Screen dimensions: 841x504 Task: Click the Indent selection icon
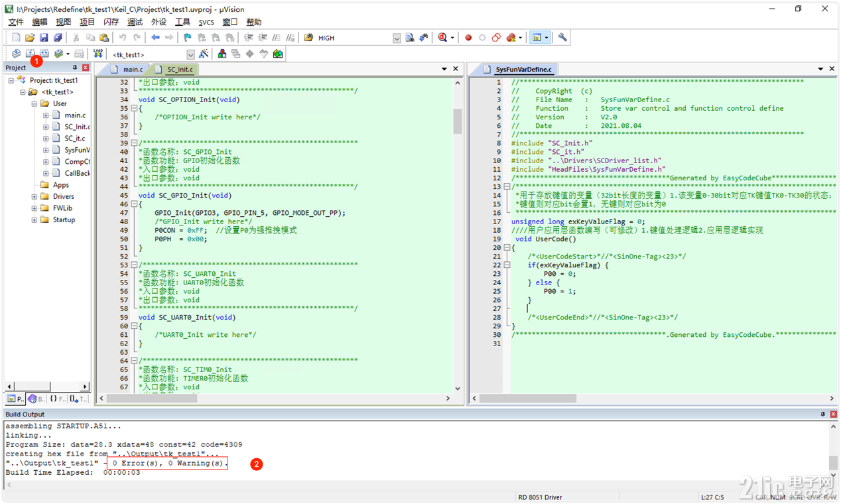[249, 38]
